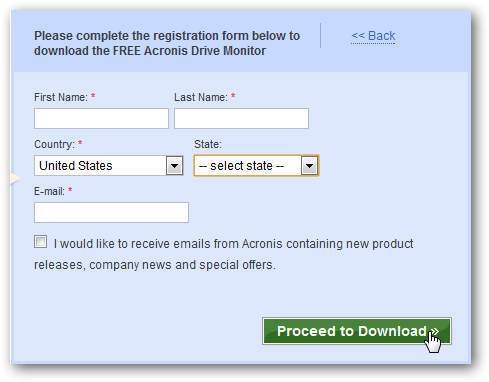Viewport: 489px width, 382px height.
Task: Click the Country label text
Action: (54, 144)
